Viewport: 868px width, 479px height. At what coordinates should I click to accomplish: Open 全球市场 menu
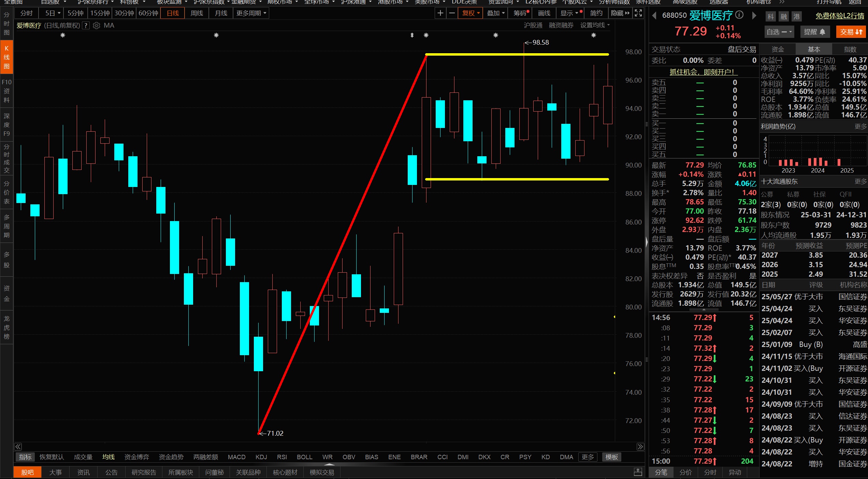coord(319,2)
